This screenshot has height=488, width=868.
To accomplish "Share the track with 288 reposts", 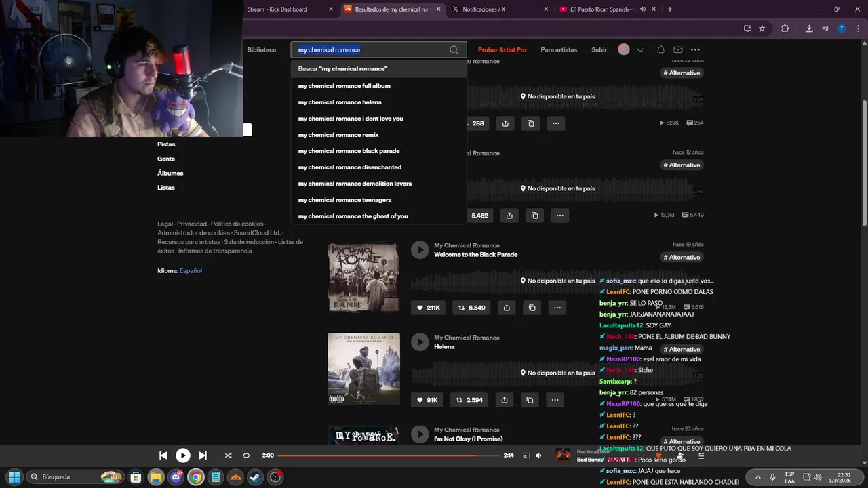I will tap(505, 123).
